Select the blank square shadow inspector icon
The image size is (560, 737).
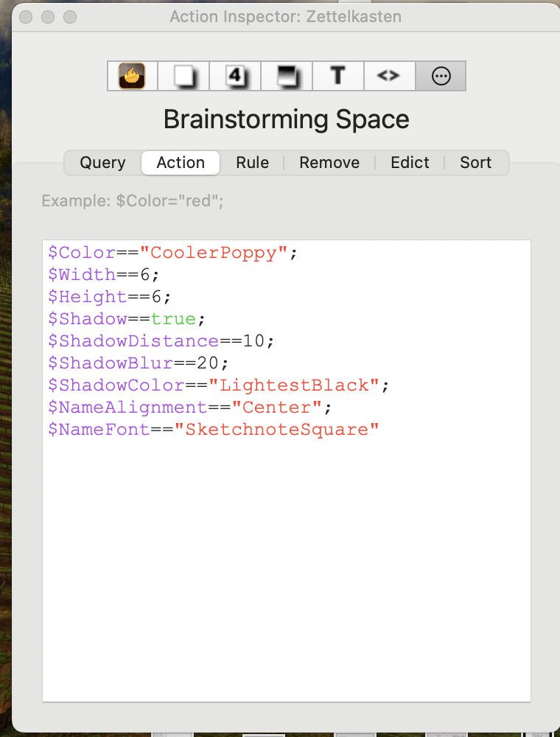(184, 76)
